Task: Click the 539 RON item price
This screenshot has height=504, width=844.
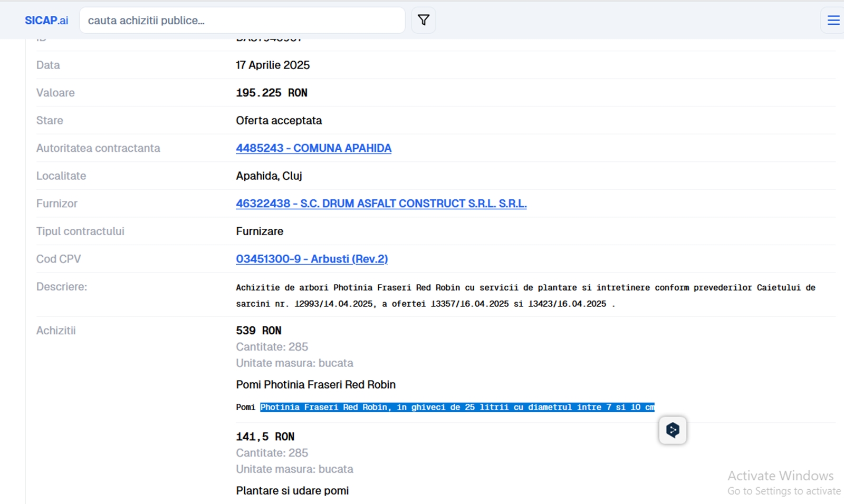Action: (258, 331)
